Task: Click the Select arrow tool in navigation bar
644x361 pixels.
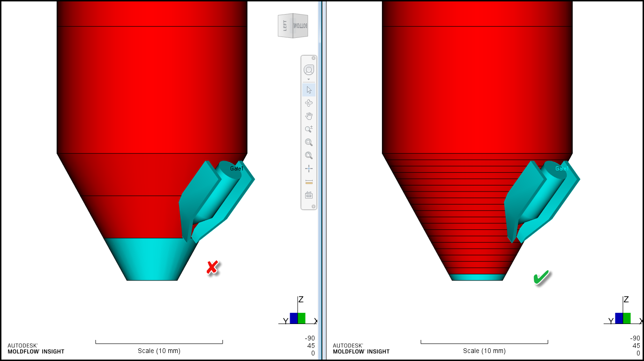Action: [309, 90]
